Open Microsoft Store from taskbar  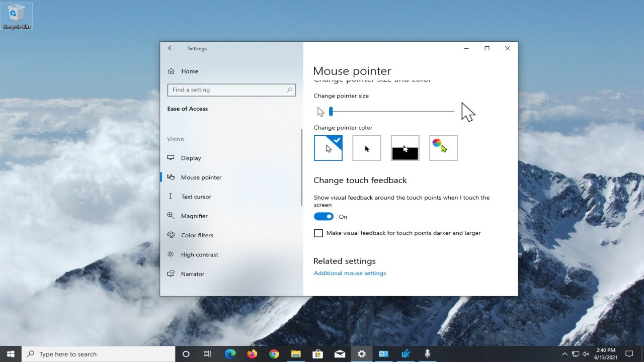point(317,354)
